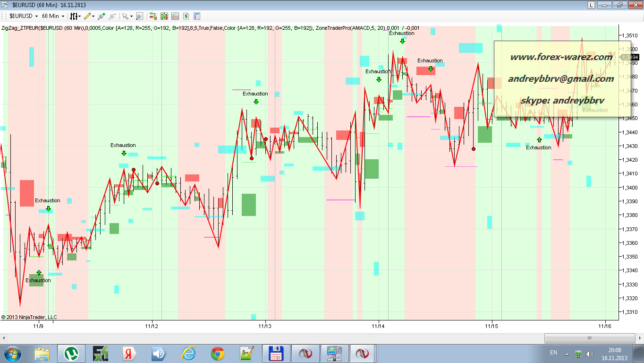
Task: Click the left arrow of horizontal scrollbar
Action: 4,338
